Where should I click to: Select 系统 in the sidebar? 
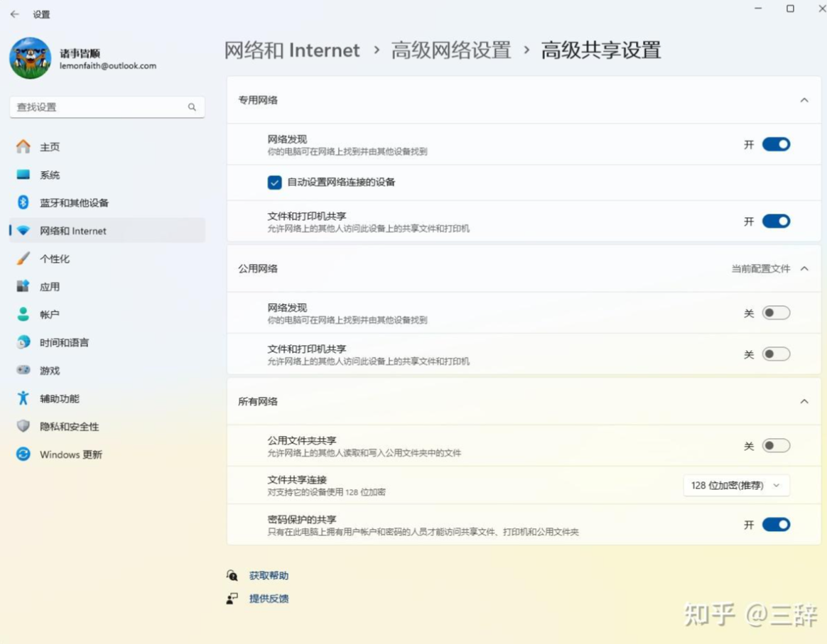[x=50, y=175]
